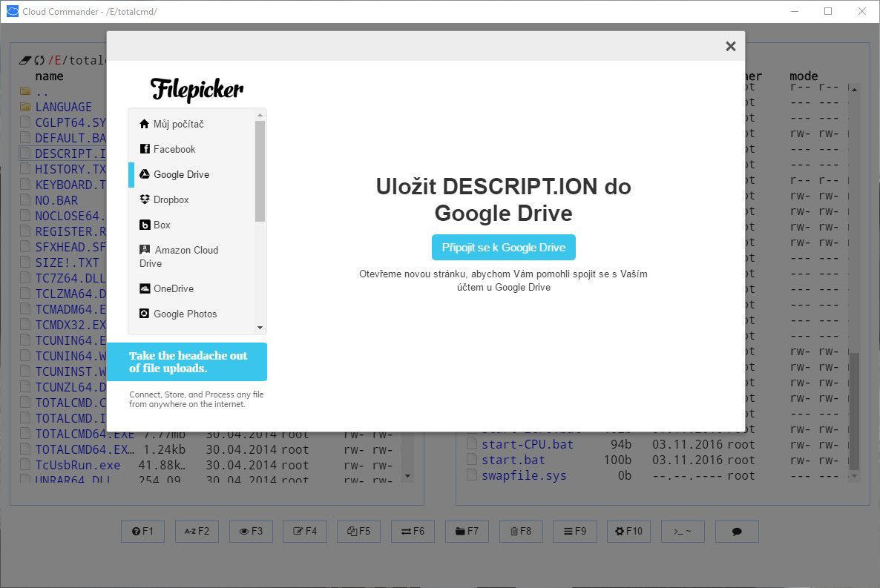Click the service list scrollbar thumb

click(x=260, y=171)
